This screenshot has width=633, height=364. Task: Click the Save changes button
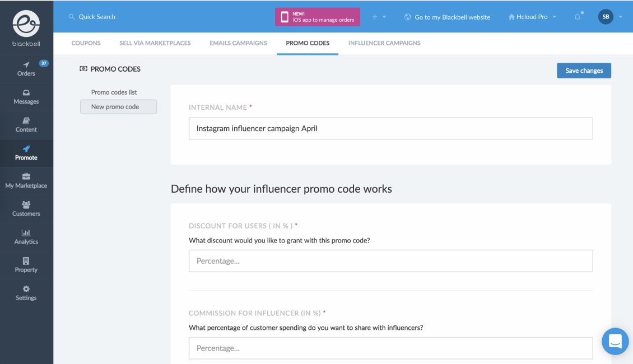(584, 71)
